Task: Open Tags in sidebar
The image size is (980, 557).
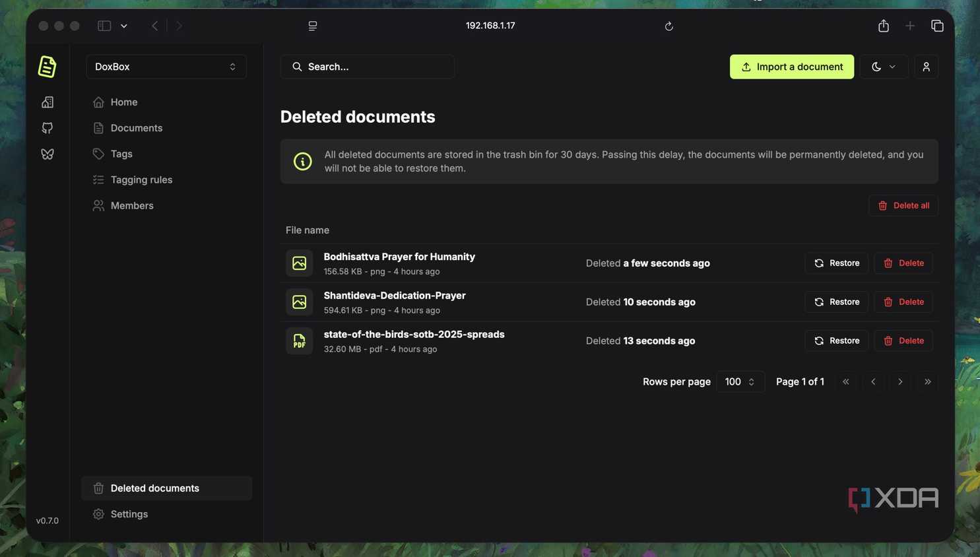Action: (x=166, y=154)
